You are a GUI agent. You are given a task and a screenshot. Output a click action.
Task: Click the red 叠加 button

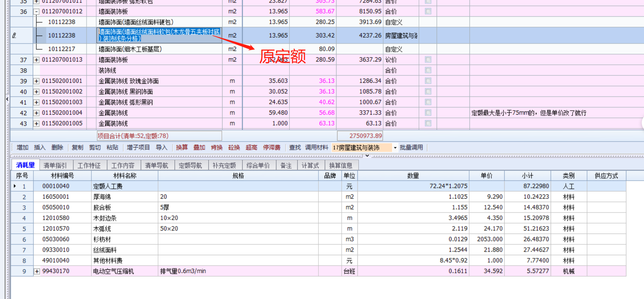click(199, 147)
